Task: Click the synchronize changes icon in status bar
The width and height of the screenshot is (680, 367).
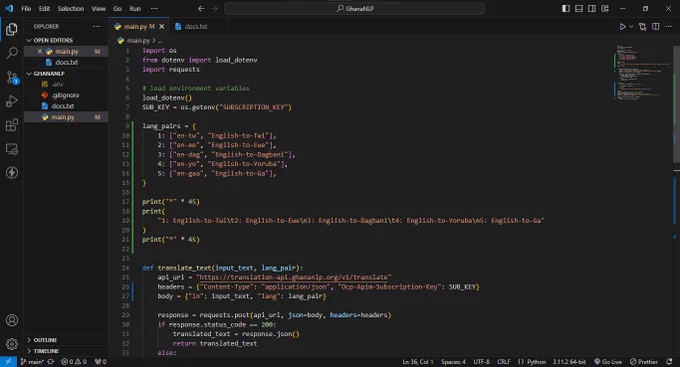Action: point(51,361)
